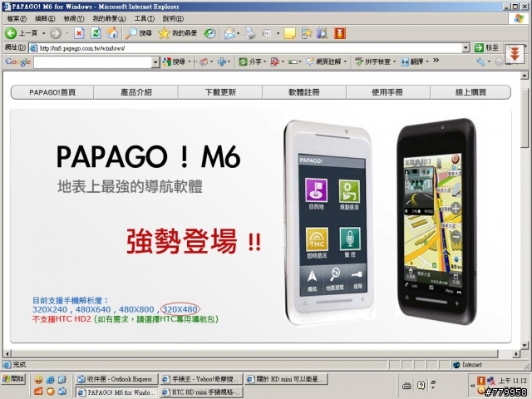
Task: Open the 線上購買 online purchase tab
Action: click(470, 92)
